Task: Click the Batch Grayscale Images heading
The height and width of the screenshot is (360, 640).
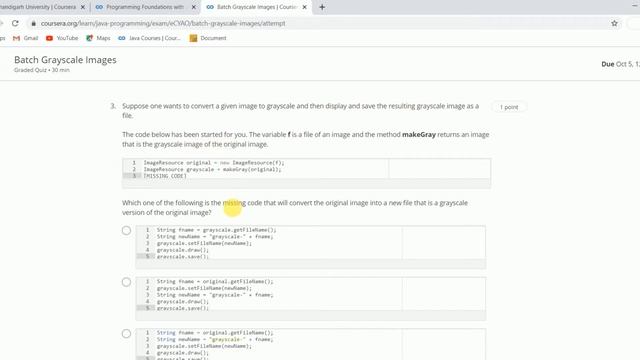Action: point(65,60)
